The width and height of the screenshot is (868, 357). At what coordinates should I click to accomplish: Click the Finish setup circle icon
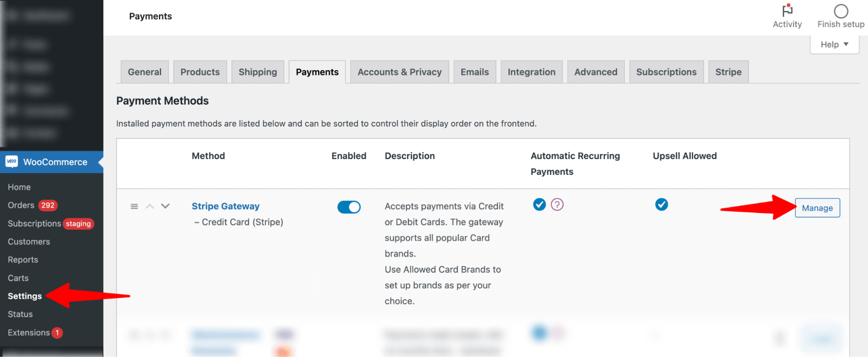pyautogui.click(x=841, y=11)
